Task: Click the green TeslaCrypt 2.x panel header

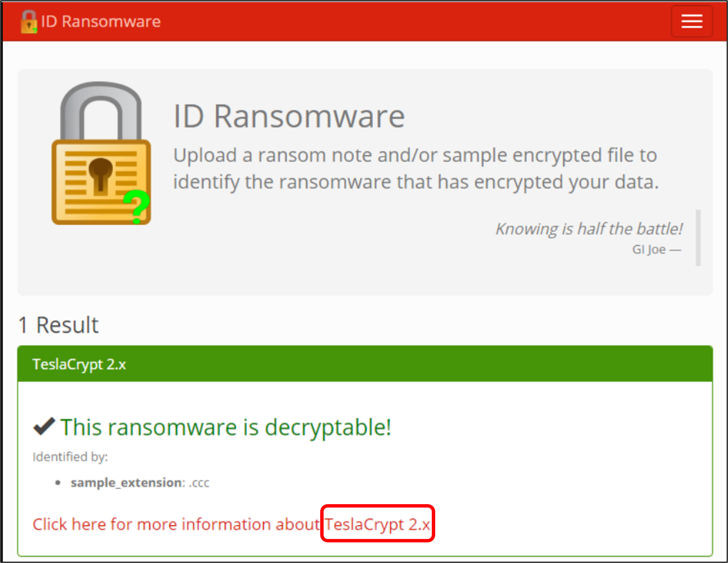Action: coord(365,364)
